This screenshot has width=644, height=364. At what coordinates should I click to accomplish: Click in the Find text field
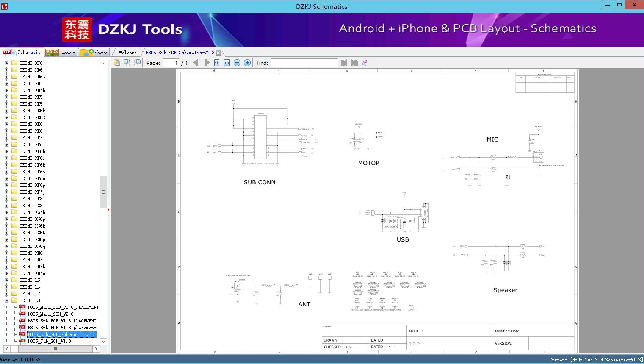(304, 63)
